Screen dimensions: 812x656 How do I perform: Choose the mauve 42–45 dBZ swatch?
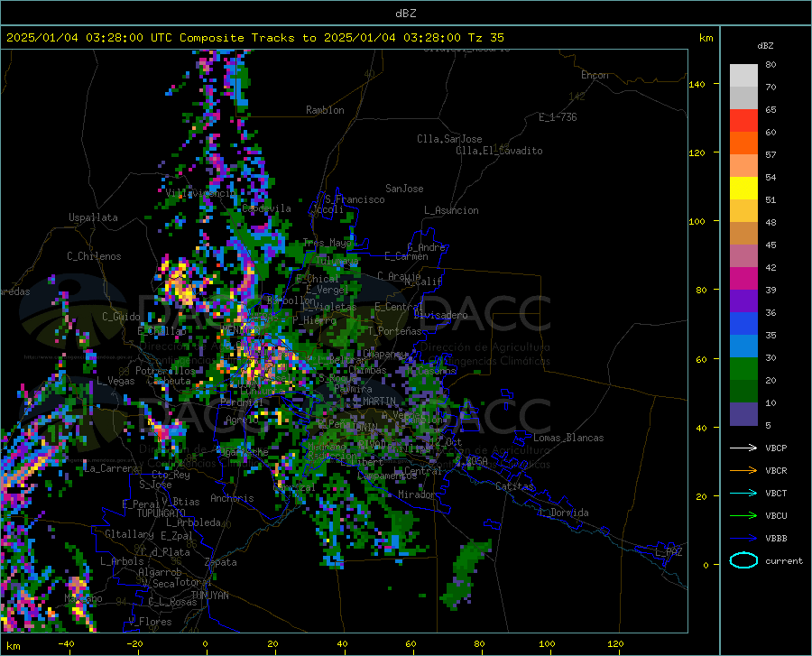coord(743,256)
